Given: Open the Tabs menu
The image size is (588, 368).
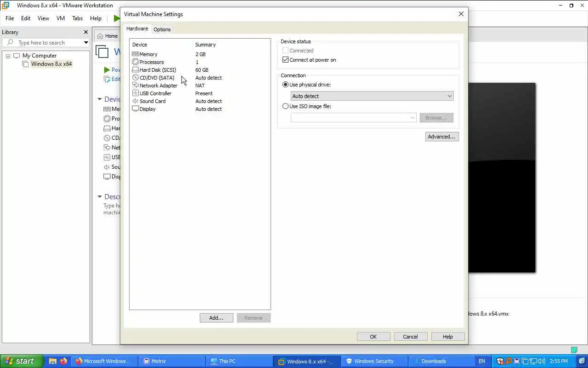Looking at the screenshot, I should (x=77, y=18).
